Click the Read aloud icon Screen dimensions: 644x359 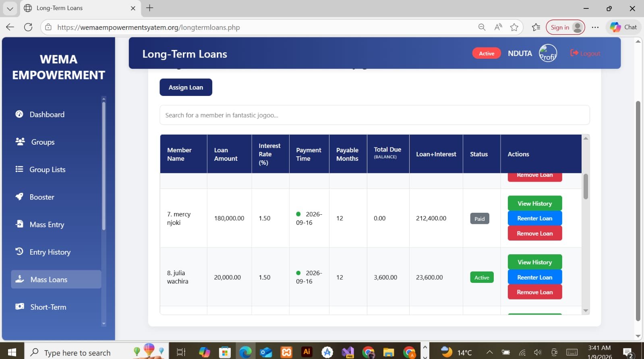[498, 27]
